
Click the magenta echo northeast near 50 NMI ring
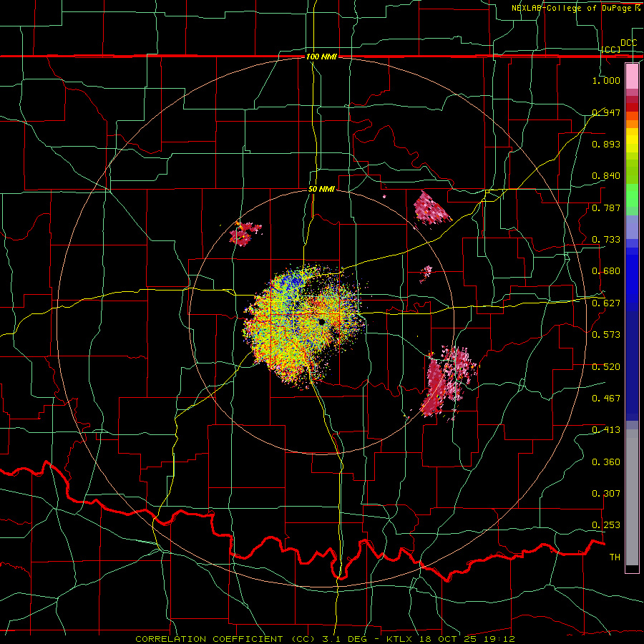click(x=431, y=210)
